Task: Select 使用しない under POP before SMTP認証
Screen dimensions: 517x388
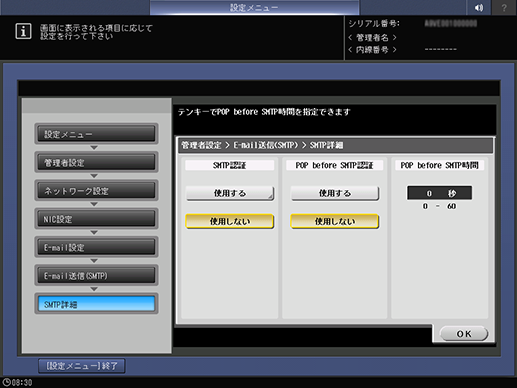Action: point(335,221)
